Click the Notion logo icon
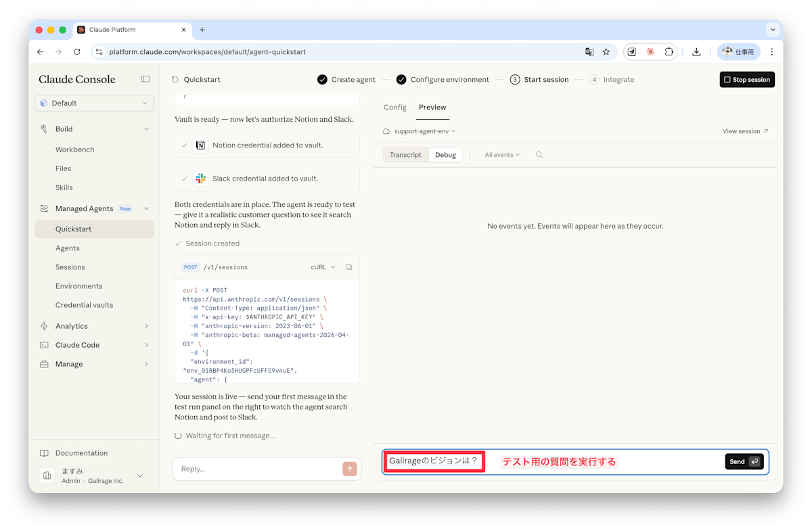 [200, 145]
